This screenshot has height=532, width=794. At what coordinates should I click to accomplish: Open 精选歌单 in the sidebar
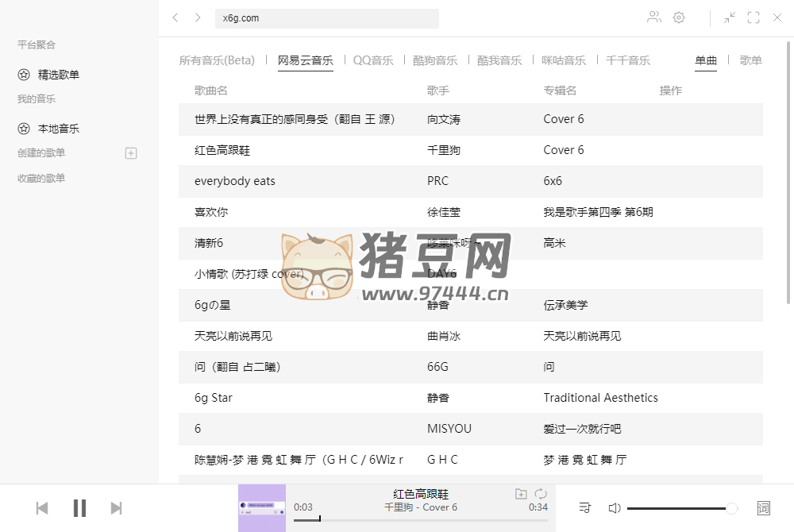[x=58, y=75]
